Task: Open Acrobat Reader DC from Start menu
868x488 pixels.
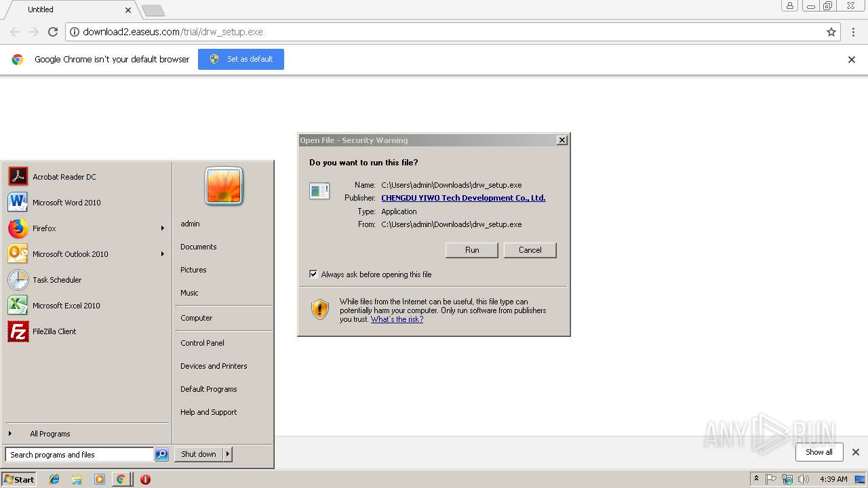Action: (x=86, y=177)
